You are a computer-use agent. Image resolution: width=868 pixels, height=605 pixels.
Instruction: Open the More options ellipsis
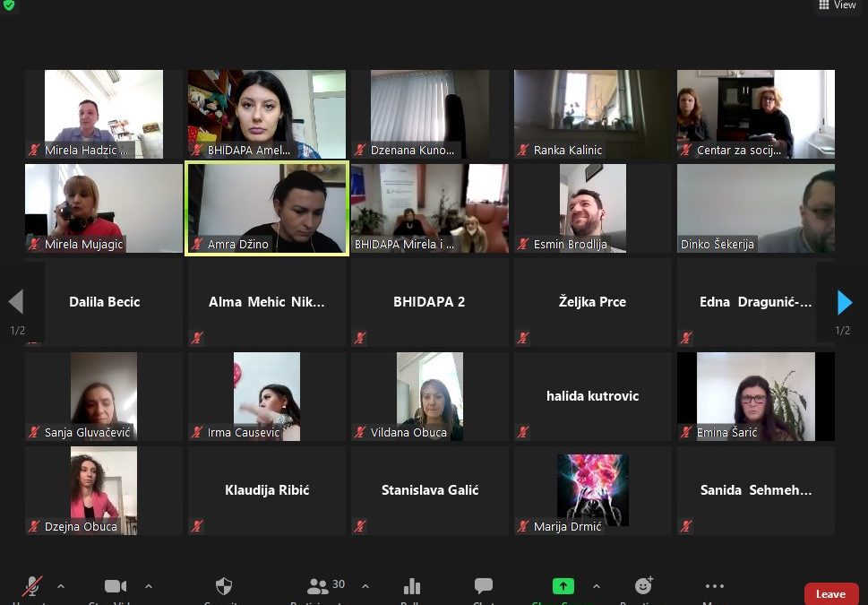tap(714, 587)
